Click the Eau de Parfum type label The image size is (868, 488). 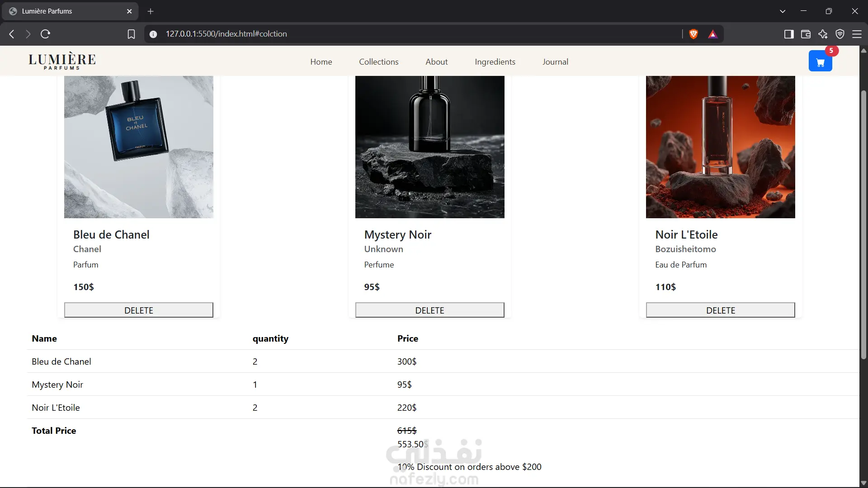point(681,265)
